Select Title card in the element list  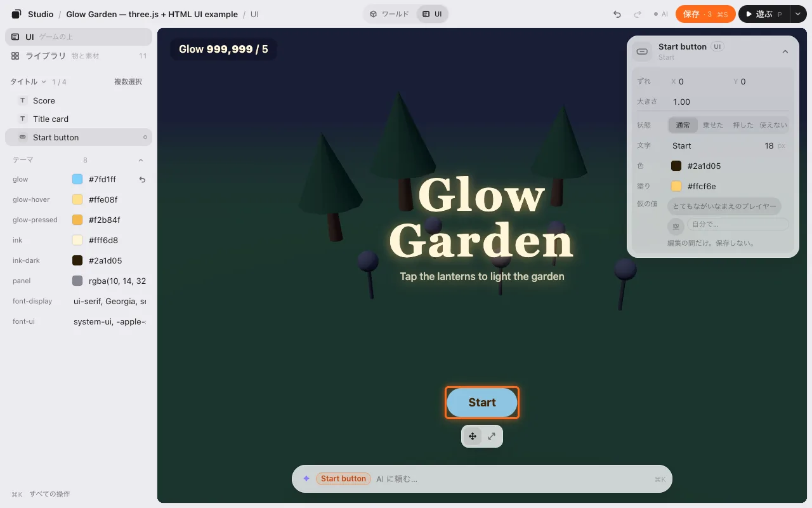coord(79,119)
